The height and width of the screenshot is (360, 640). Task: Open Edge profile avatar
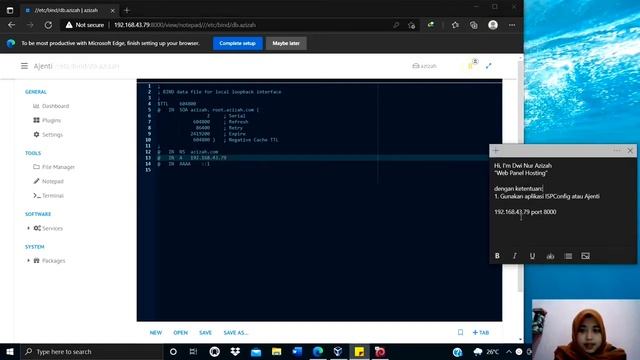(x=493, y=25)
